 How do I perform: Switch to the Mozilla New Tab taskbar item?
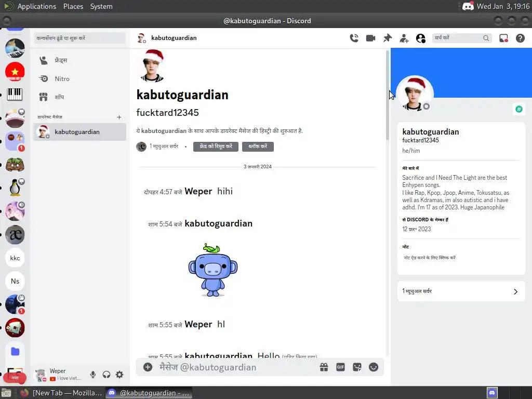(x=61, y=393)
